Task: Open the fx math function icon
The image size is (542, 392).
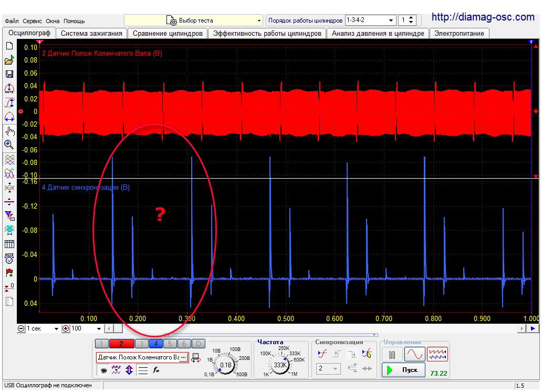Action: (156, 370)
